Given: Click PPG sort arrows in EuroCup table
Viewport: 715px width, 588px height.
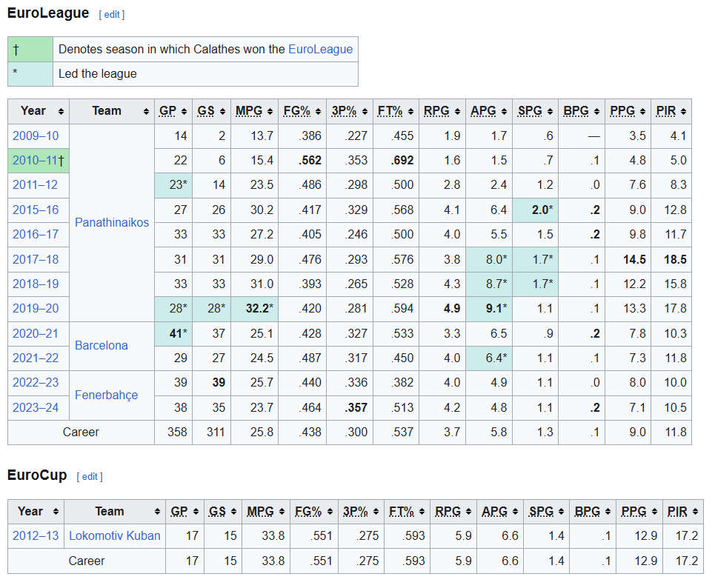Looking at the screenshot, I should point(654,512).
